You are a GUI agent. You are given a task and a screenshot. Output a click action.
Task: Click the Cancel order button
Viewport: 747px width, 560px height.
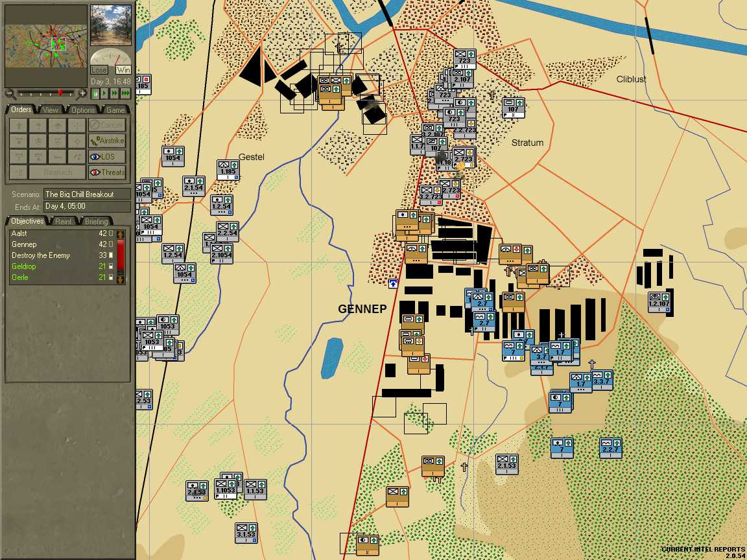(x=107, y=124)
